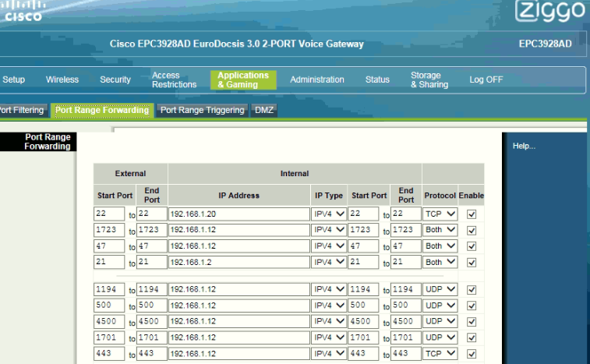The image size is (590, 364).
Task: Disable the port 1194 rule
Action: pyautogui.click(x=471, y=290)
